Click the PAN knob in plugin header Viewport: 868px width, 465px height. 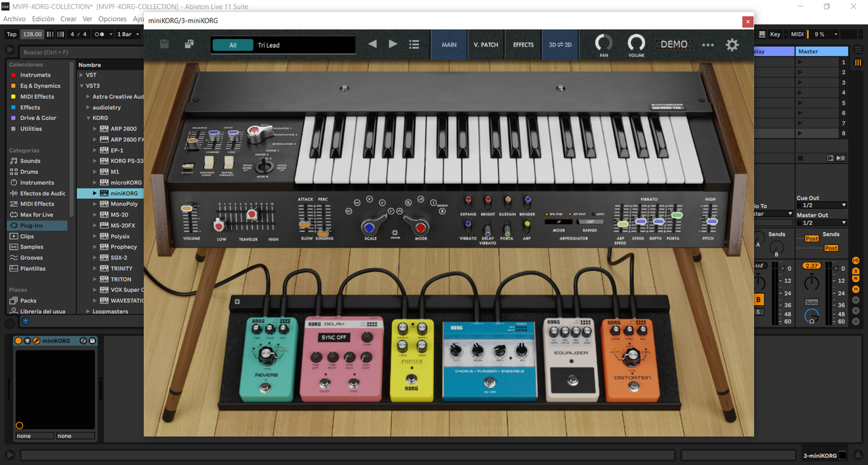point(604,43)
